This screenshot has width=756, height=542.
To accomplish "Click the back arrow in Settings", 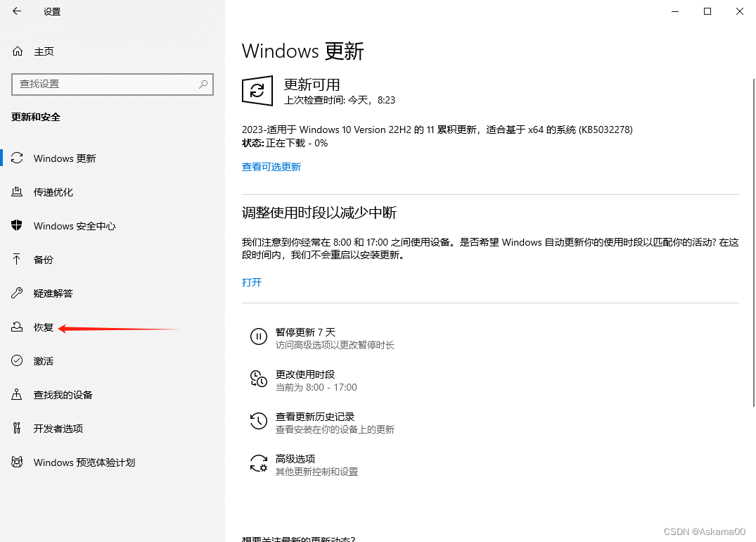I will (17, 11).
